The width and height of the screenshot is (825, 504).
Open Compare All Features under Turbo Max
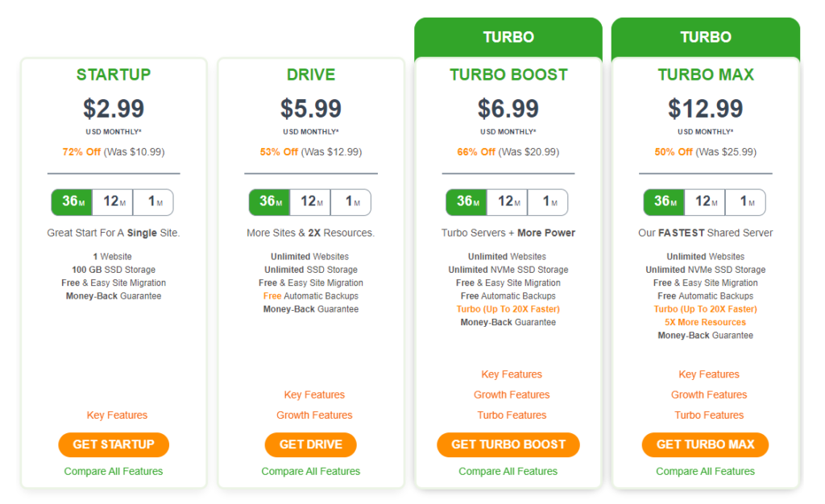(705, 472)
